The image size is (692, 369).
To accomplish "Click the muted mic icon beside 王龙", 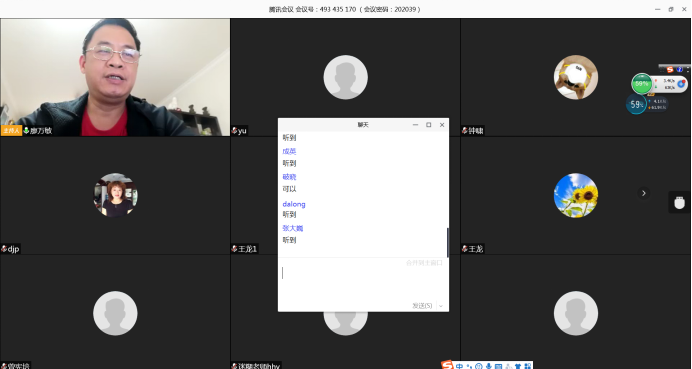I will point(465,249).
